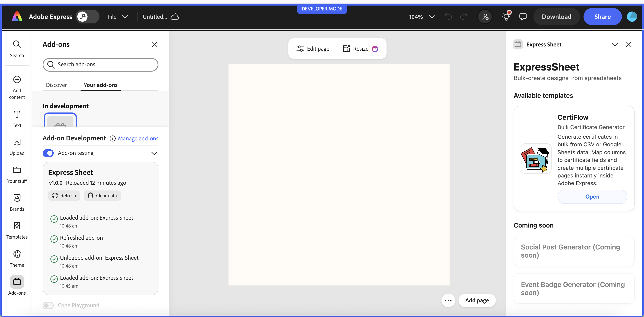Click the Search add-ons field
This screenshot has width=644, height=317.
pos(101,65)
